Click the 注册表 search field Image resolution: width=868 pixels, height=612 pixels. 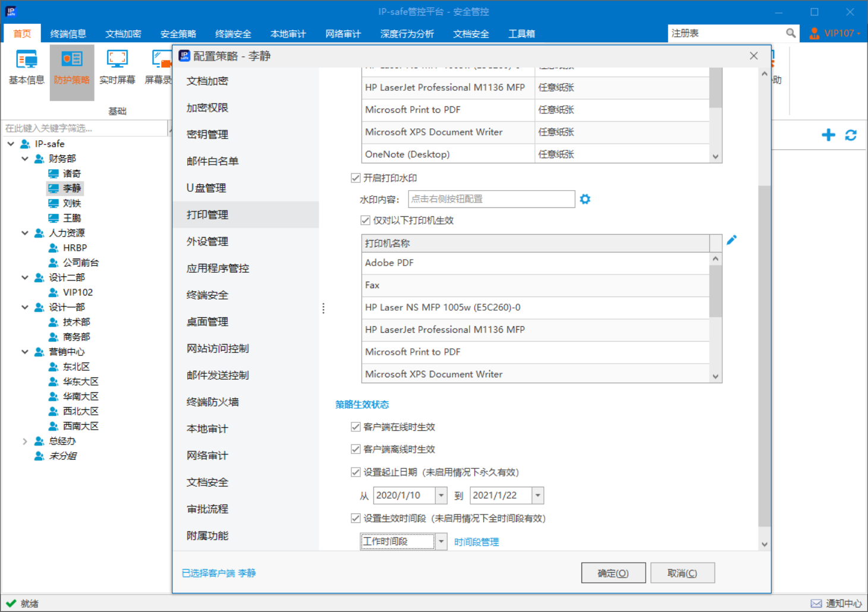coord(727,33)
